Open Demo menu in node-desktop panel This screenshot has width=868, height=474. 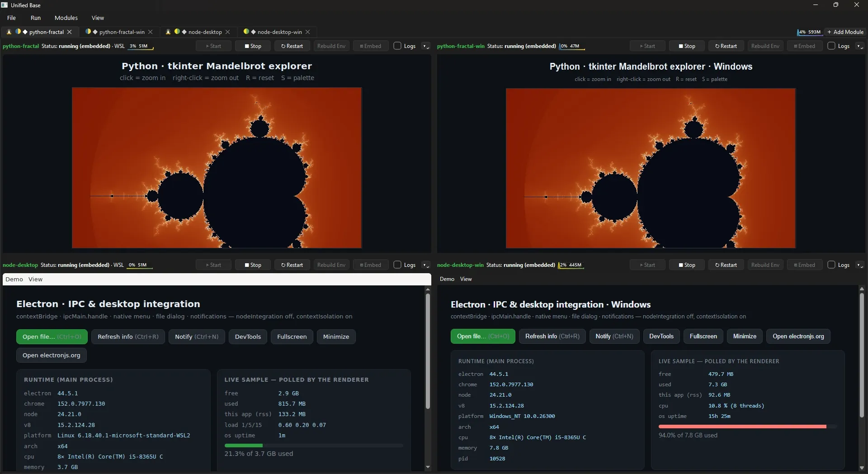pos(14,280)
